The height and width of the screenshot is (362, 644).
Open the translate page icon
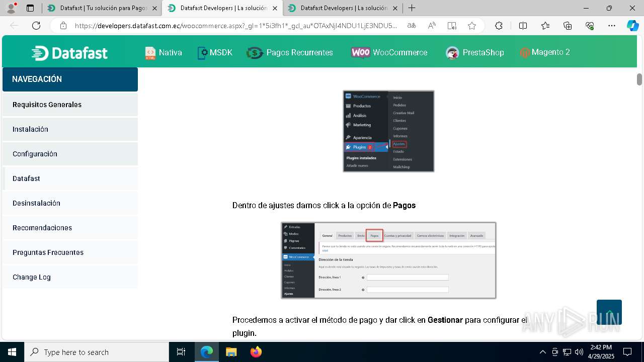(412, 26)
